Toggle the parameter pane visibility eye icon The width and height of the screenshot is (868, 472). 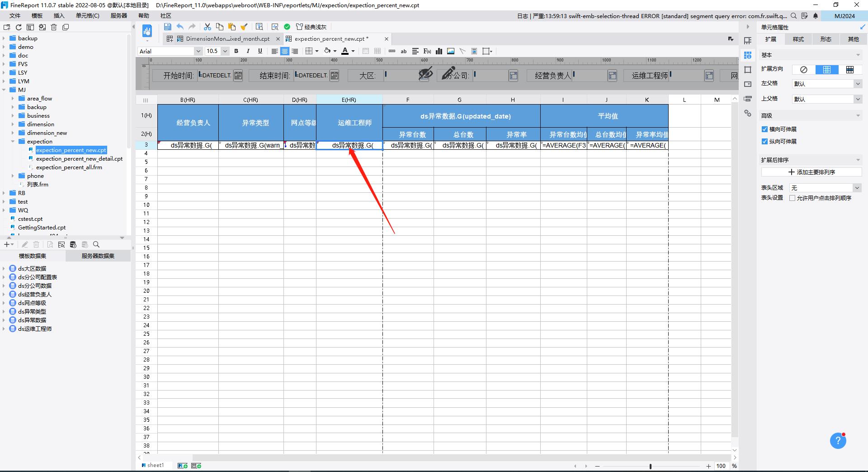425,73
